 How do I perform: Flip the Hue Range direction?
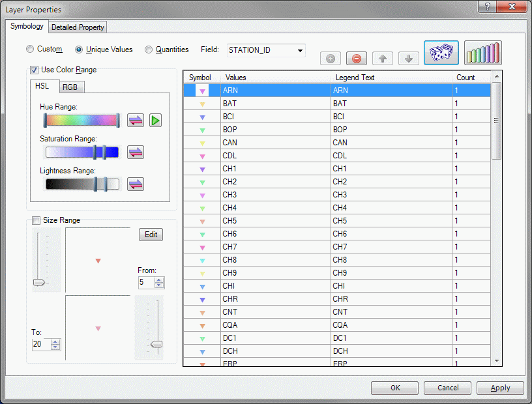click(136, 121)
